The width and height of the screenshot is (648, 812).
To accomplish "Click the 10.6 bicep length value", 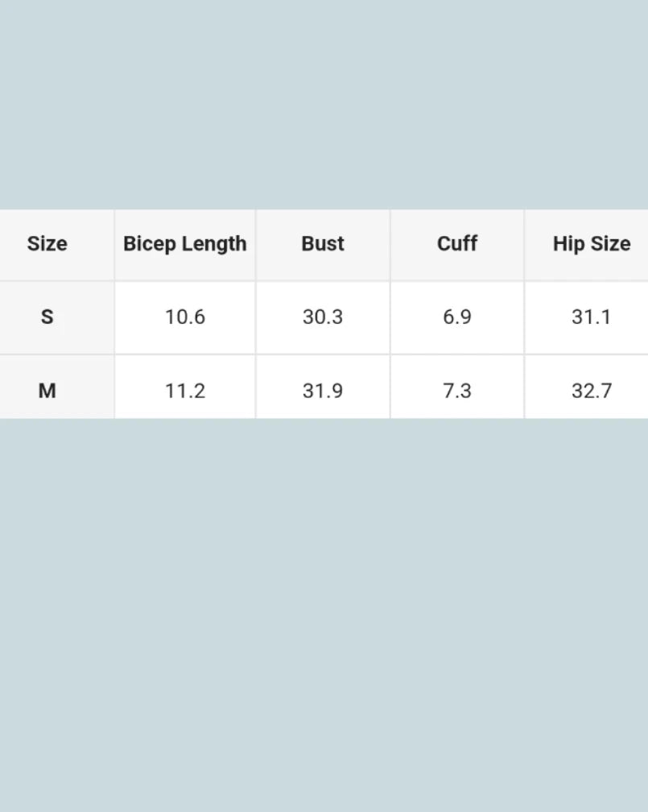I will click(184, 317).
